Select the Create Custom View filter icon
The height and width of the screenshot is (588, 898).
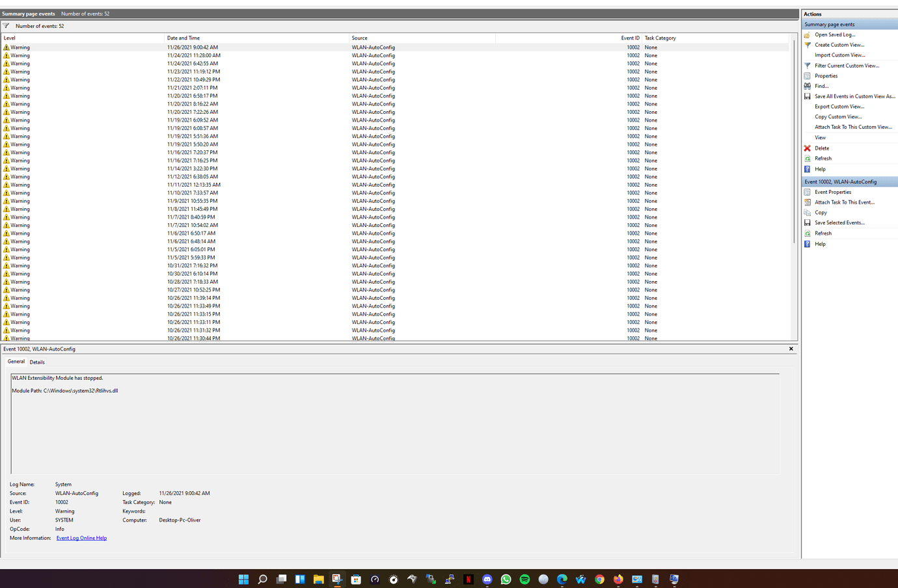[x=808, y=45]
